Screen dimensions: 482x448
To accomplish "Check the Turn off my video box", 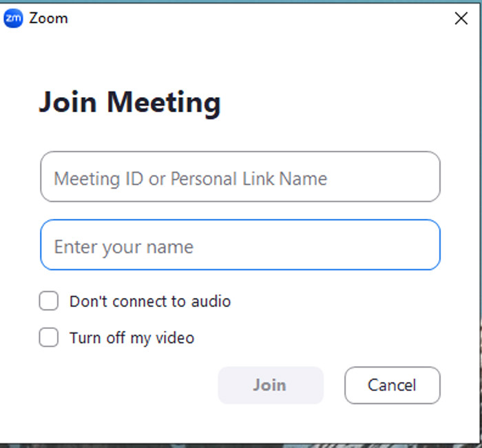I will 49,338.
